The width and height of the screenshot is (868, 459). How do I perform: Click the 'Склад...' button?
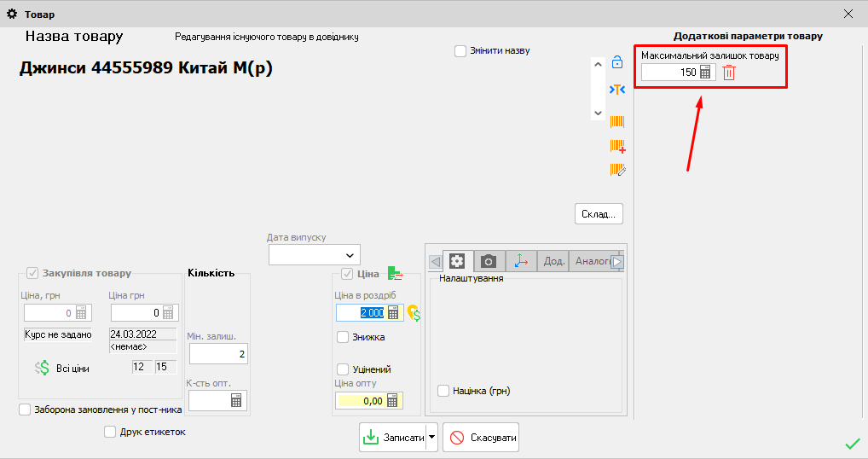(599, 213)
